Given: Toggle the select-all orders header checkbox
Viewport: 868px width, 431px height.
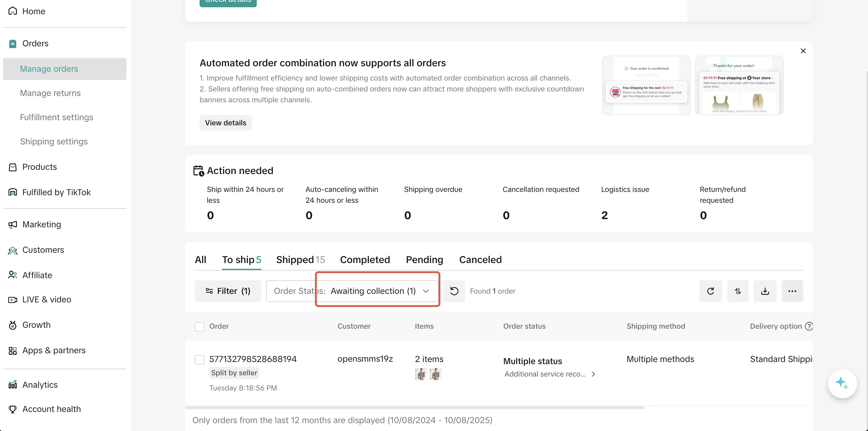Looking at the screenshot, I should (x=200, y=327).
